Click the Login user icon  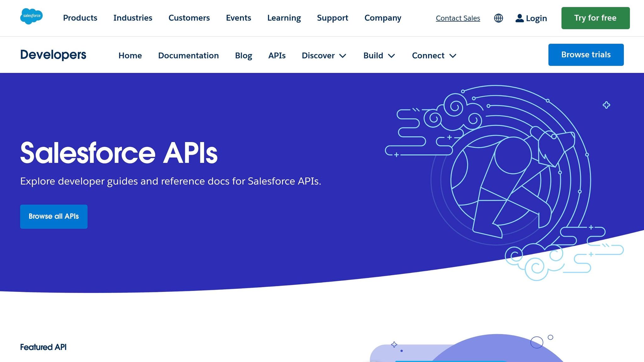(x=519, y=18)
